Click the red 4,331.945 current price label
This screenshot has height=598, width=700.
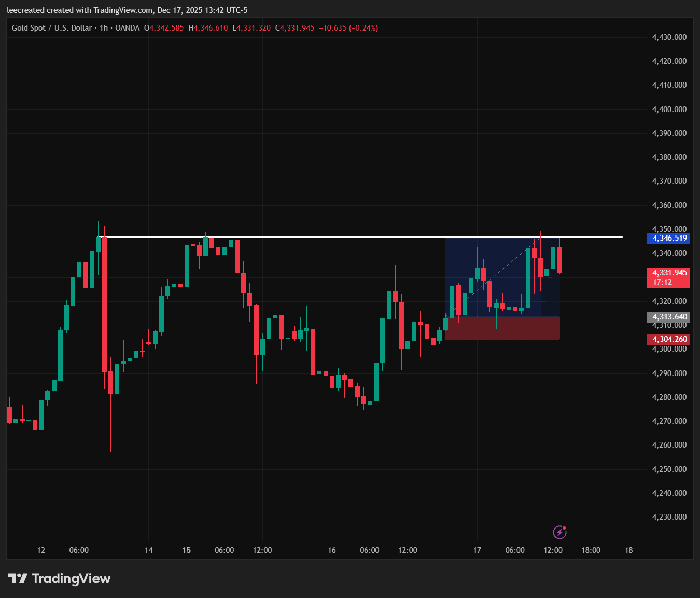tap(668, 273)
